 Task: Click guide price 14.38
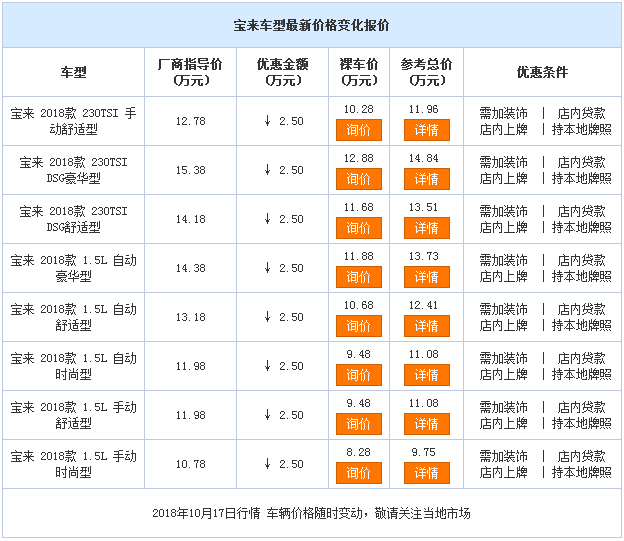coord(191,268)
